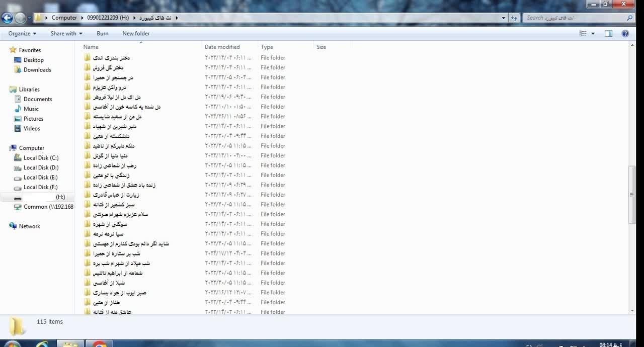Screen dimensions: 644x347
Task: Click the Desktop icon in sidebar
Action: pos(18,60)
